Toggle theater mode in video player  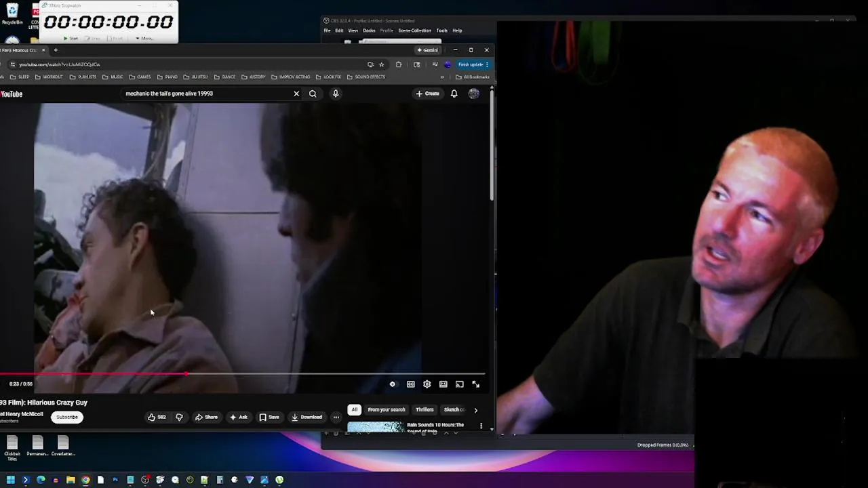pyautogui.click(x=443, y=384)
